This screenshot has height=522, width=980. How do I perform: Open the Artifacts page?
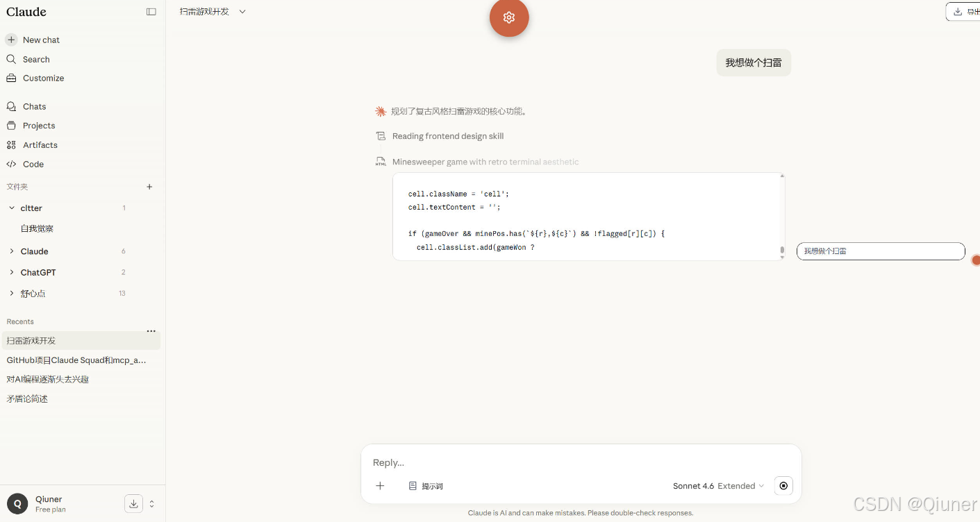click(x=40, y=145)
